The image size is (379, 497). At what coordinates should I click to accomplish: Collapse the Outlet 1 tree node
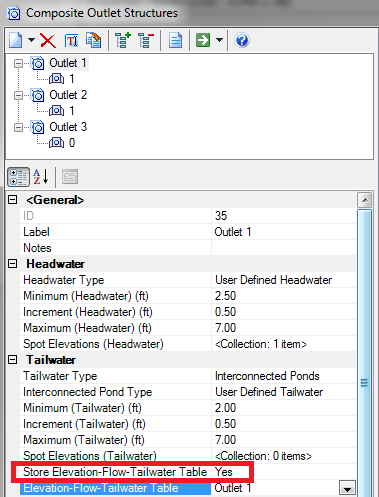click(x=18, y=63)
